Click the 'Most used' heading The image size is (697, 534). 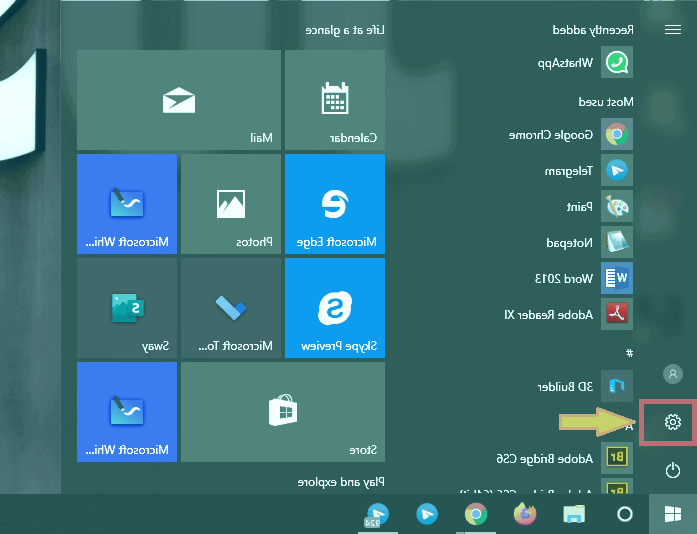tap(606, 102)
